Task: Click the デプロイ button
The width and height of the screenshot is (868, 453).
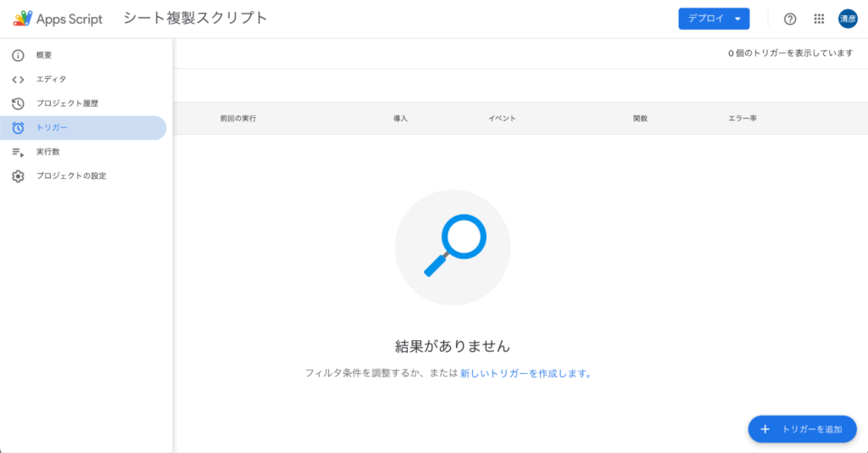Action: click(x=714, y=19)
